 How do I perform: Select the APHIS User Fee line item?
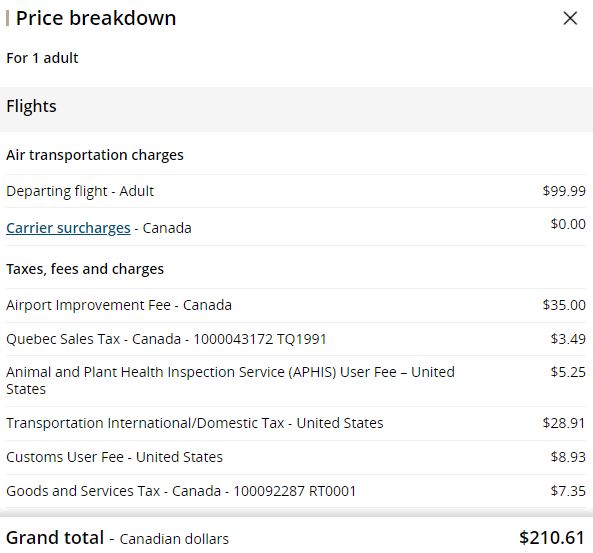(296, 381)
